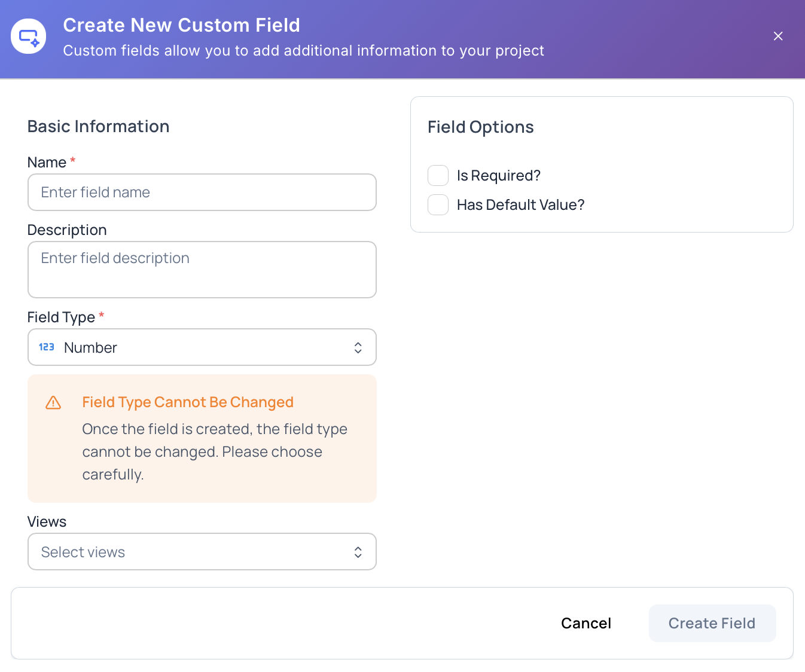The image size is (805, 672).
Task: Click the red asterisk beside Name
Action: point(72,160)
